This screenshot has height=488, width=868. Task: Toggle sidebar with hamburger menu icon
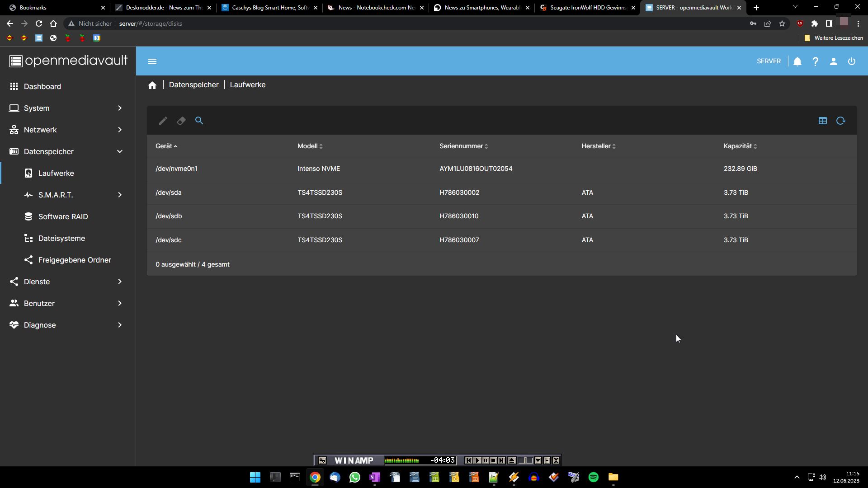pyautogui.click(x=152, y=61)
